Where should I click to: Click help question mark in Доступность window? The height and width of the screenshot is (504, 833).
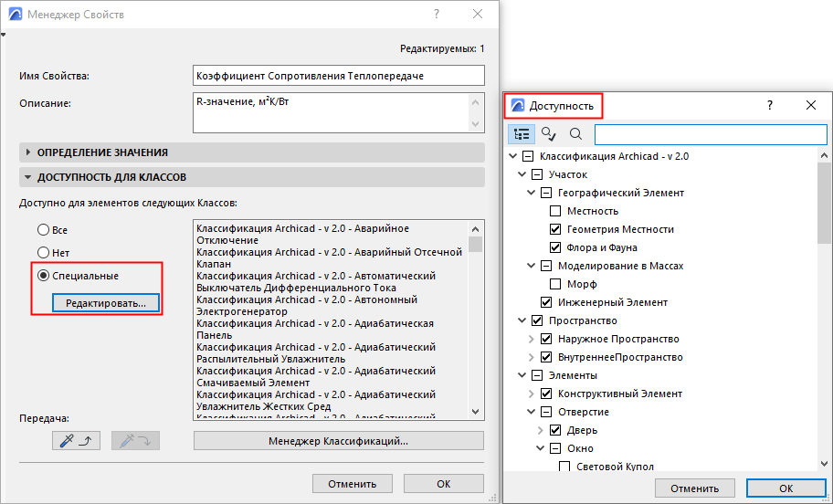coord(769,105)
